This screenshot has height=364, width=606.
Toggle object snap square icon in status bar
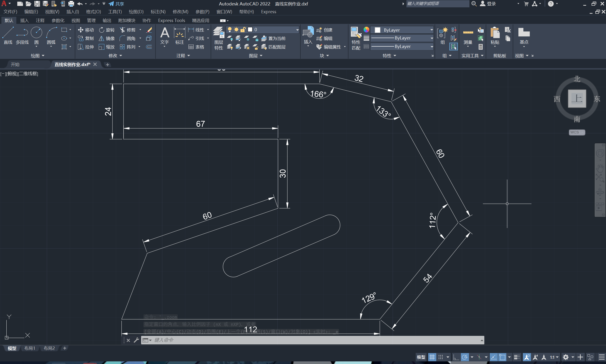click(502, 357)
